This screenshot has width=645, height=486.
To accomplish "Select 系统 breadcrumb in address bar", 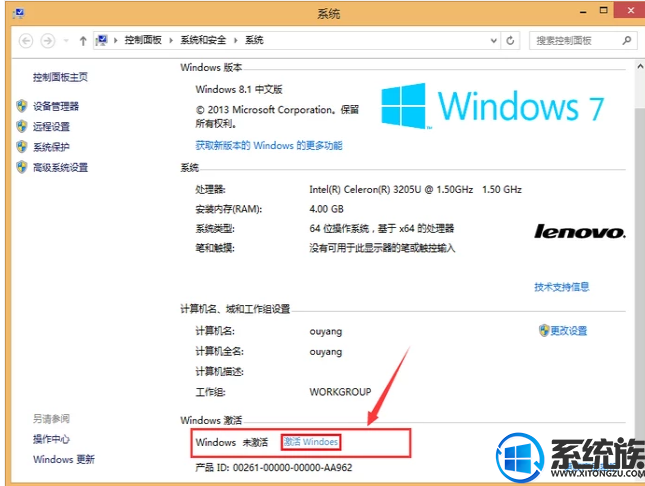I will point(254,40).
